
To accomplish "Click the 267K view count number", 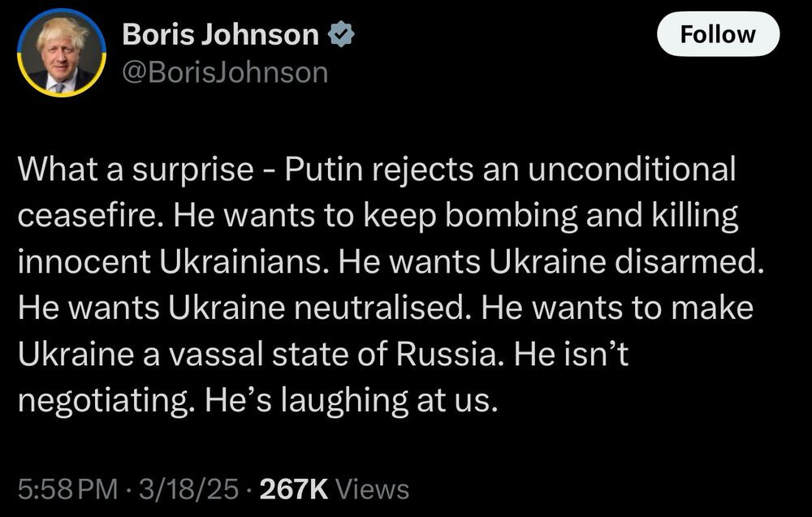I will click(x=294, y=489).
